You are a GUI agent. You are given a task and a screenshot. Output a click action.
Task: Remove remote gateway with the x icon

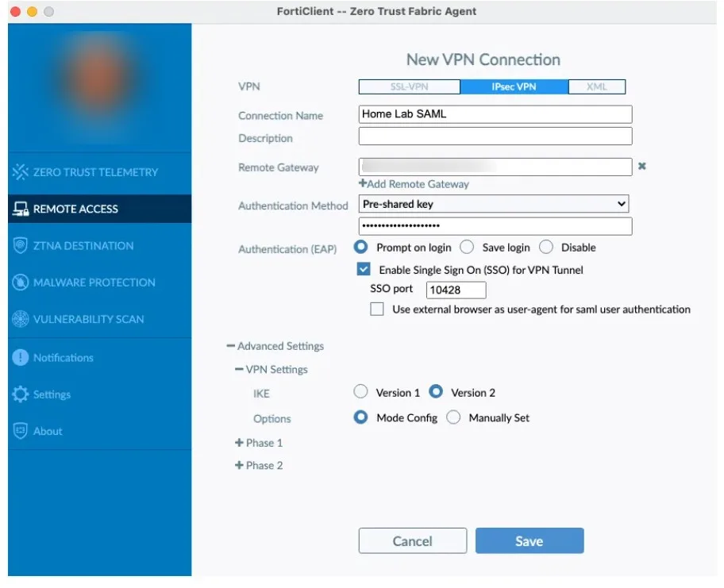coord(642,167)
